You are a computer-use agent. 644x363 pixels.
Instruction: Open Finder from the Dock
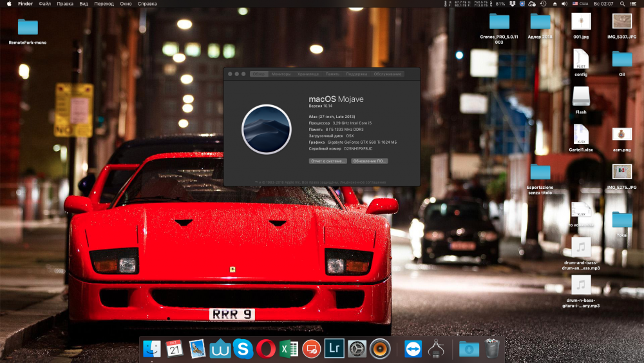click(152, 349)
